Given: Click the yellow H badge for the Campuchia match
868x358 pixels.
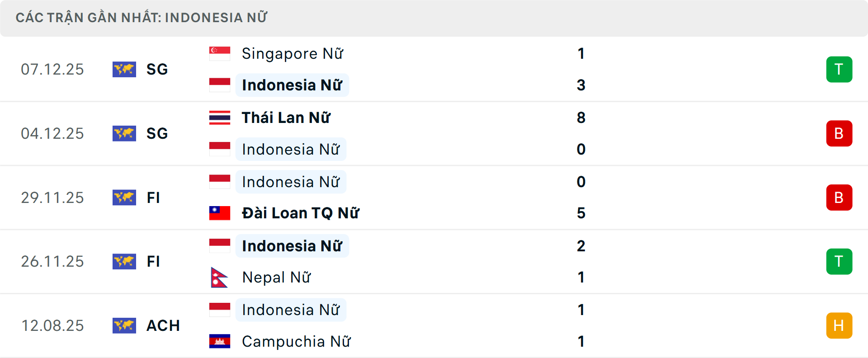Looking at the screenshot, I should tap(839, 325).
